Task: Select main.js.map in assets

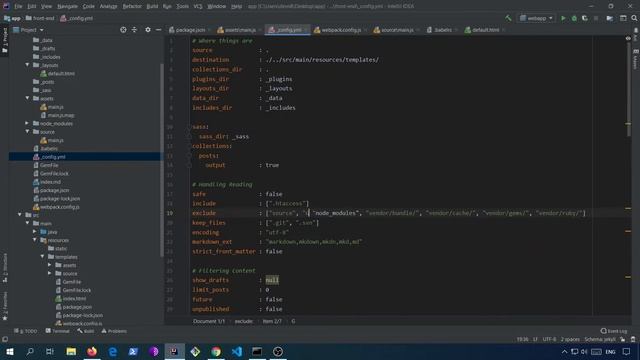Action: coord(61,115)
